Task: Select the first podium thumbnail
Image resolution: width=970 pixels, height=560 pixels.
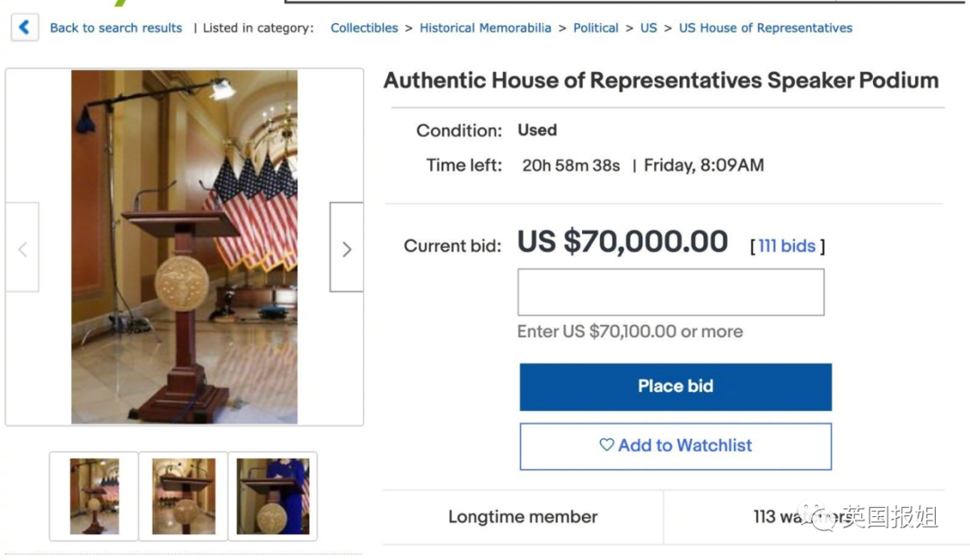Action: click(94, 496)
